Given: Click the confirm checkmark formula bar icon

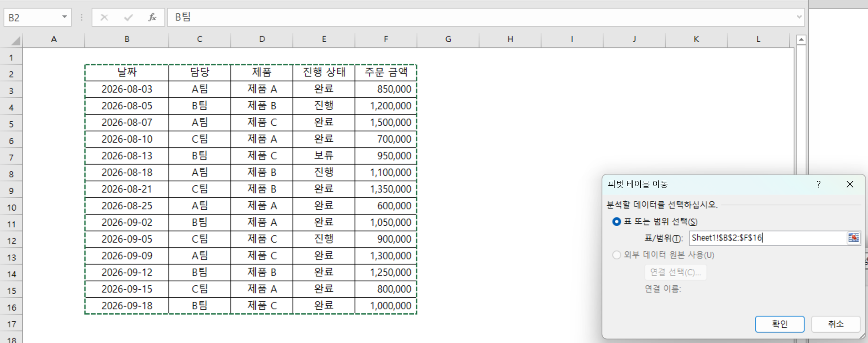Looking at the screenshot, I should [x=129, y=17].
